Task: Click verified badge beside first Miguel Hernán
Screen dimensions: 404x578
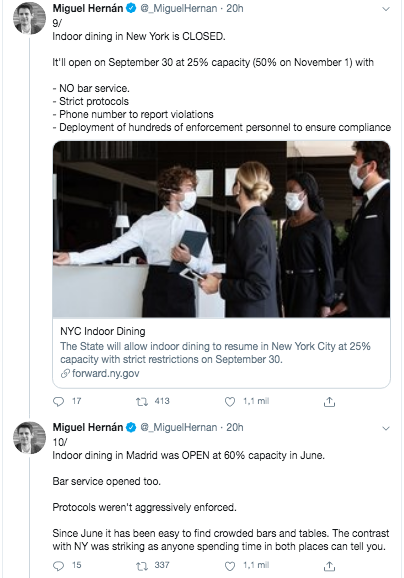Action: 131,8
